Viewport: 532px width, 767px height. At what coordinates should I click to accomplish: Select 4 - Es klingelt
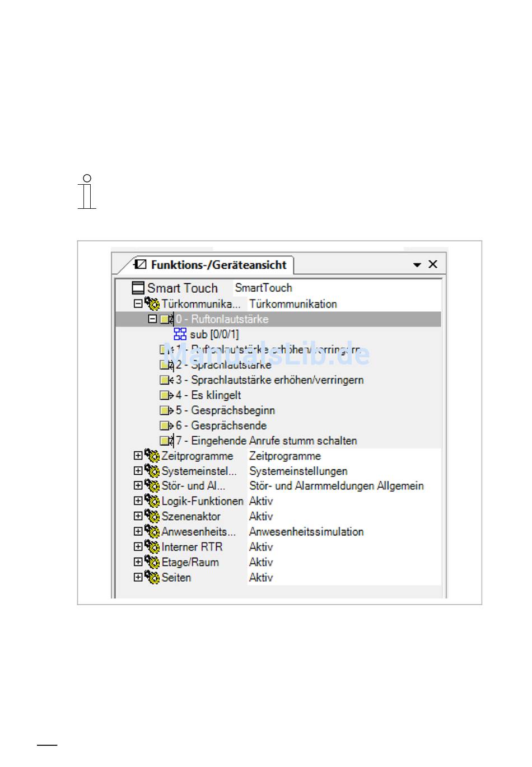[x=208, y=395]
